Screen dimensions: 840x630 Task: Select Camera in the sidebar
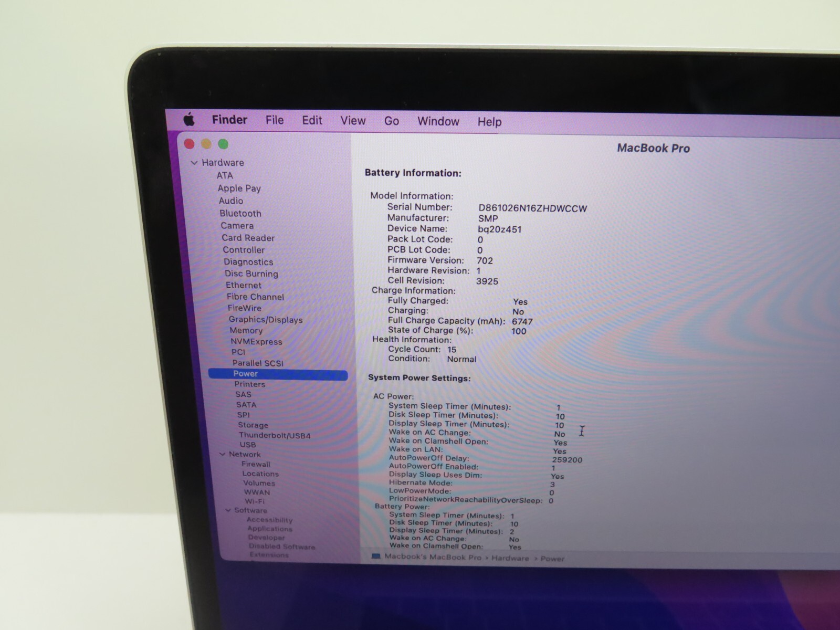point(237,225)
